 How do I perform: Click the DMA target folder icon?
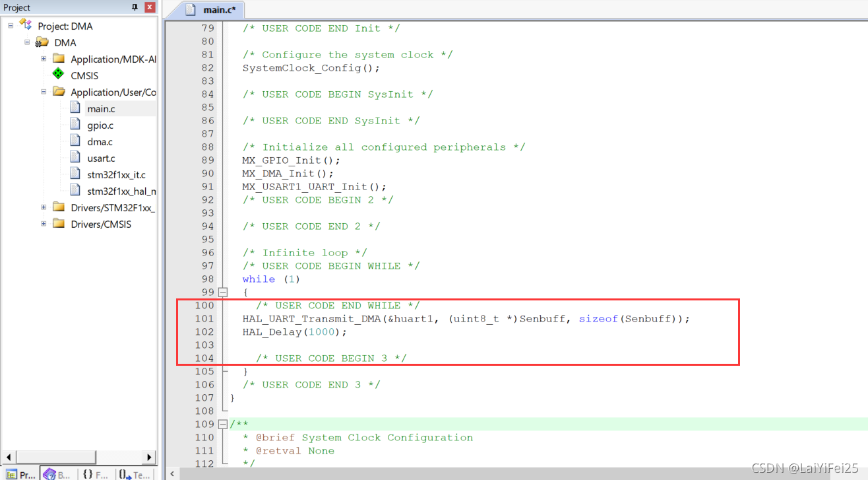(x=42, y=42)
